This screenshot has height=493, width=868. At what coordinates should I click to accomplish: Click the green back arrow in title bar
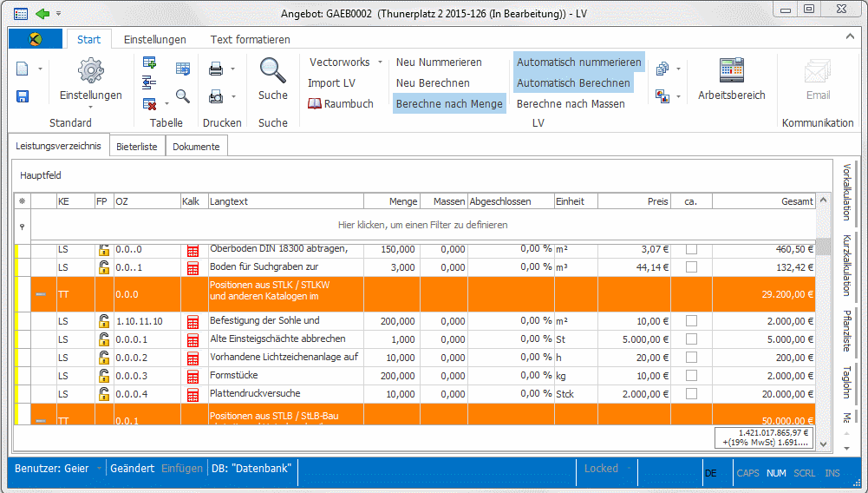point(42,13)
